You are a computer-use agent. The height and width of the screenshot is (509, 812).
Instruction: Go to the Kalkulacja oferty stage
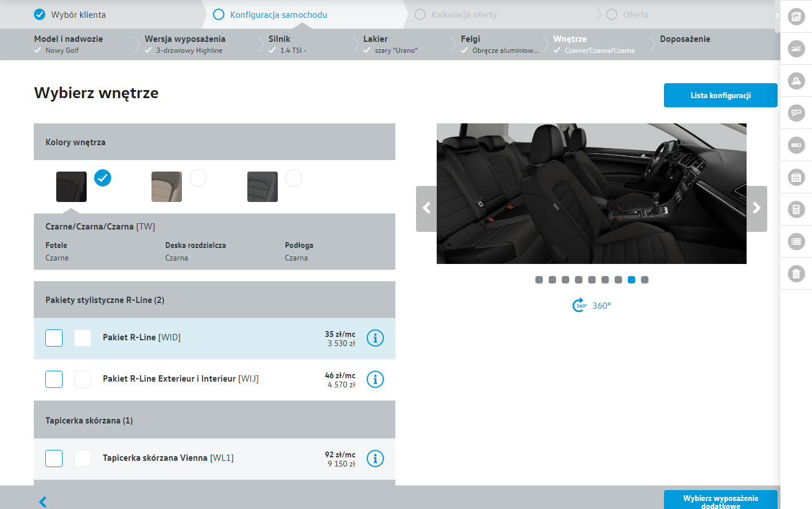[x=456, y=14]
